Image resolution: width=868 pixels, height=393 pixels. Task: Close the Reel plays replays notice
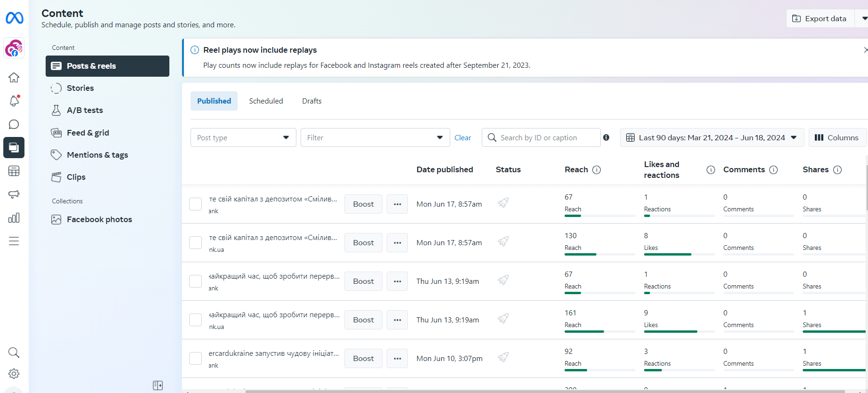(865, 50)
